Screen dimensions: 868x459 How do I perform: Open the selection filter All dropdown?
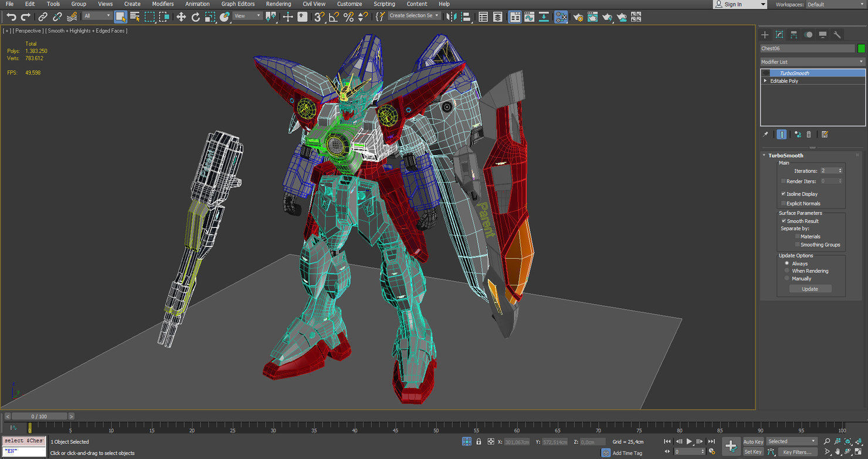tap(97, 16)
